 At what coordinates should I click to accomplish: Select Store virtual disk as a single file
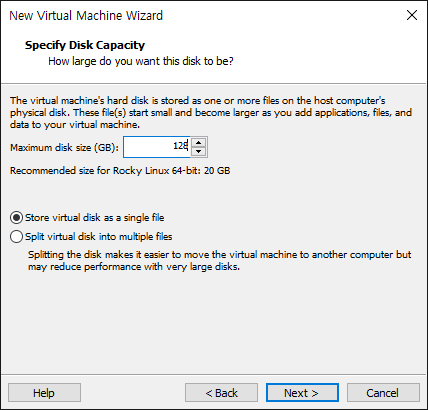(x=87, y=218)
